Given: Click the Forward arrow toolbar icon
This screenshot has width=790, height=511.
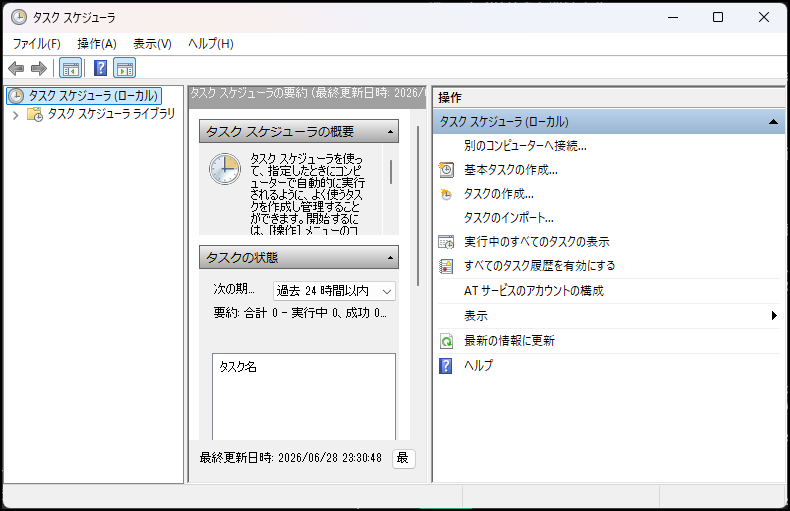Looking at the screenshot, I should [x=39, y=68].
